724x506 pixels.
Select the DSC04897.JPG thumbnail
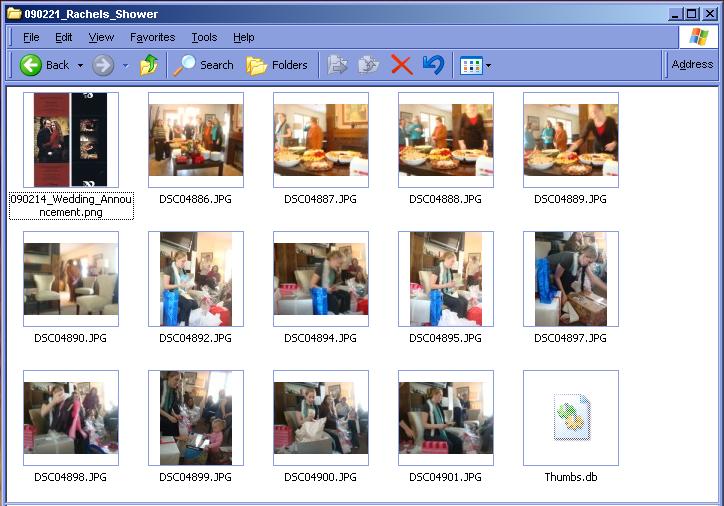[x=571, y=279]
